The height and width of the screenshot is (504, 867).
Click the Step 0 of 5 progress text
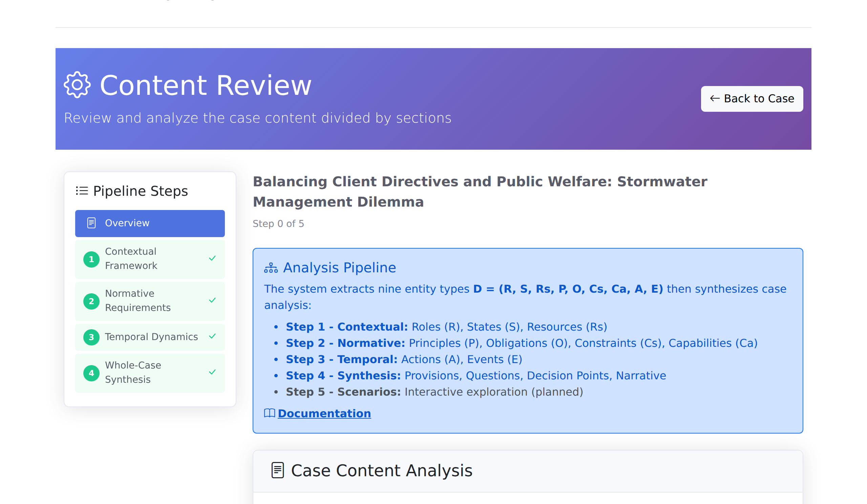click(278, 224)
